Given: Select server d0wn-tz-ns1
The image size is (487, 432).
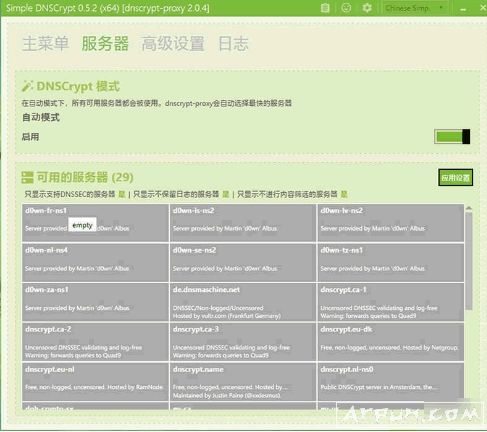Looking at the screenshot, I should 391,263.
